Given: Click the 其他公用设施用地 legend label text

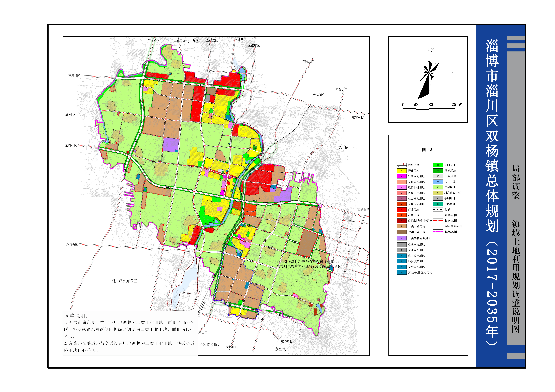Looking at the screenshot, I should [x=420, y=272].
